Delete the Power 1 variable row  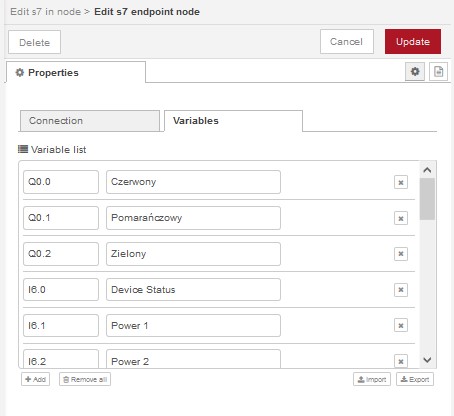pos(401,325)
